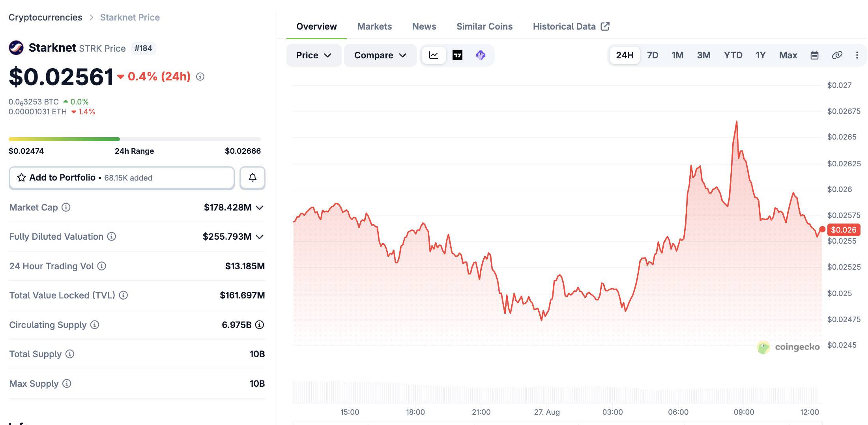The width and height of the screenshot is (868, 425).
Task: Open the chart more options menu
Action: coord(857,55)
